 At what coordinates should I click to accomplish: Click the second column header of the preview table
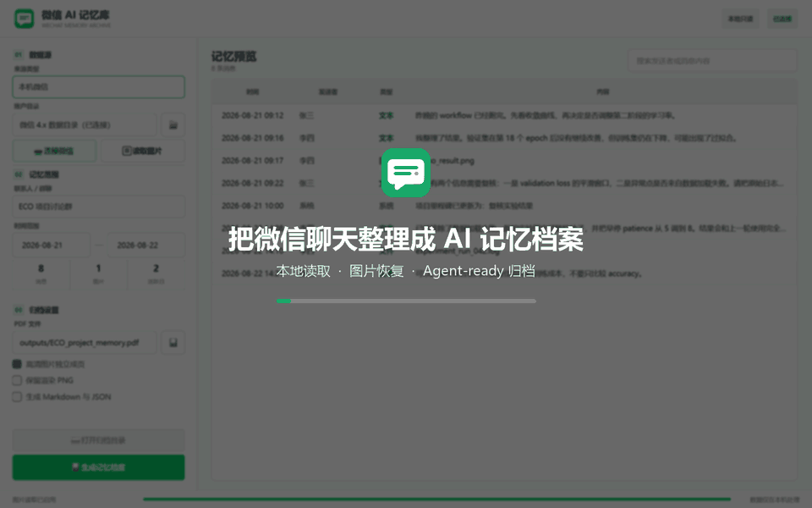point(327,91)
